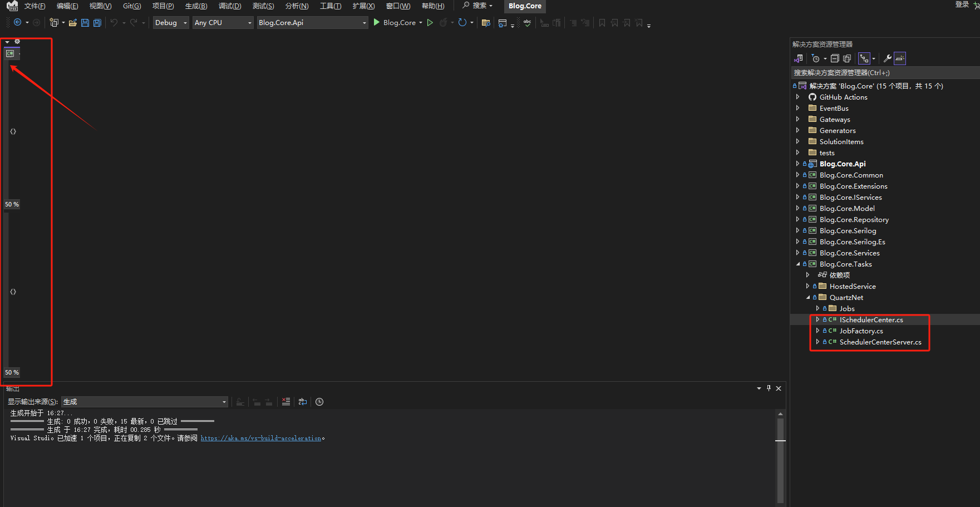Screen dimensions: 980x507
Task: Start debugging with green Blog.Core play button
Action: (x=395, y=22)
